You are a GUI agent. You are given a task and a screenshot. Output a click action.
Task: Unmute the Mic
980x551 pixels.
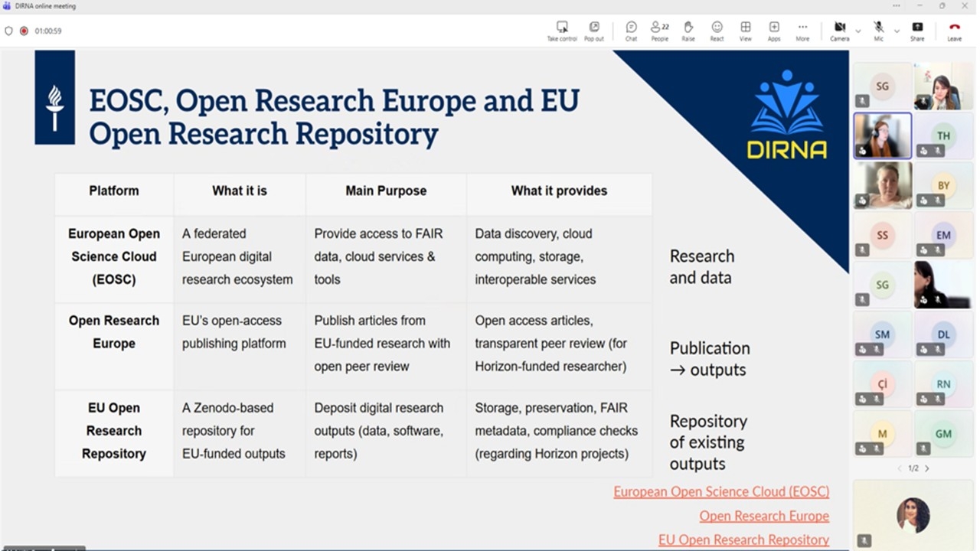click(878, 30)
